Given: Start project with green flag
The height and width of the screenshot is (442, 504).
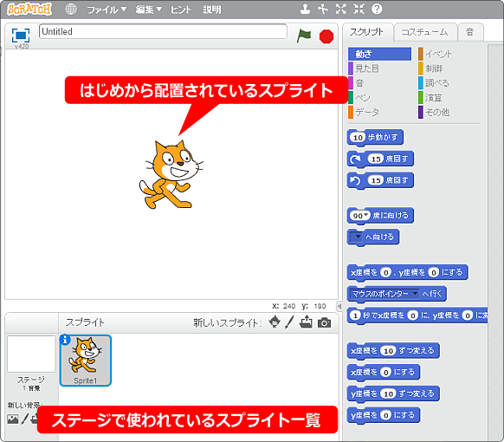Looking at the screenshot, I should [304, 36].
